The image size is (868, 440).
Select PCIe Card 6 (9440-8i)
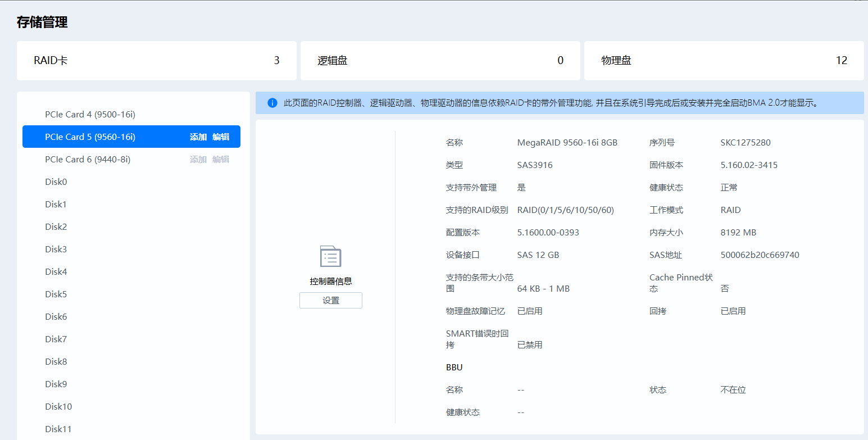[x=88, y=160]
